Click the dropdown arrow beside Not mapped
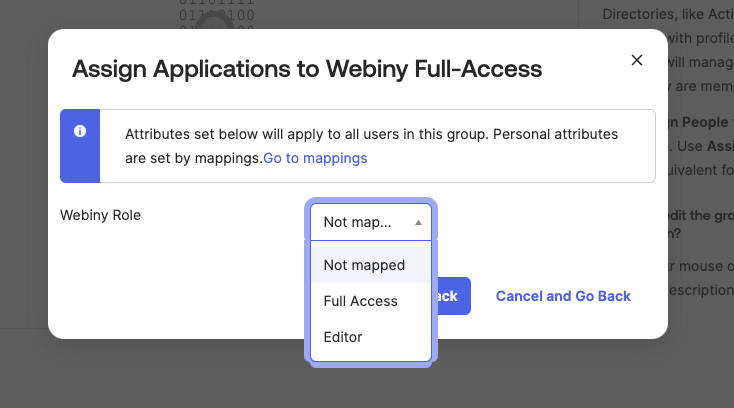This screenshot has width=734, height=408. 418,222
